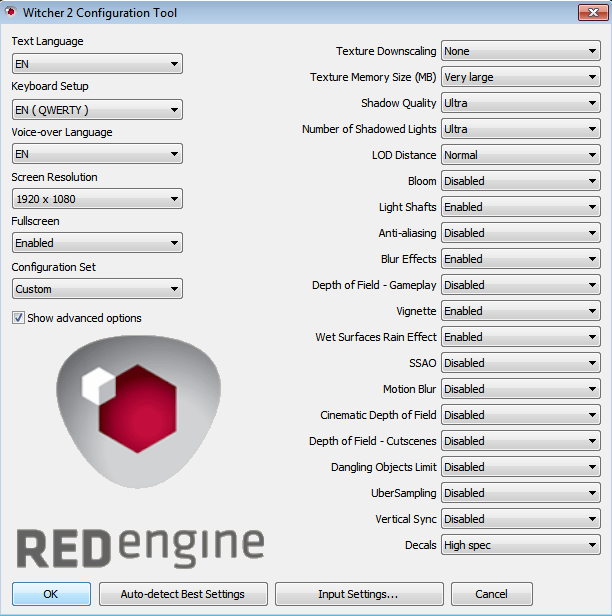
Task: Open the Bloom dropdown
Action: (521, 181)
